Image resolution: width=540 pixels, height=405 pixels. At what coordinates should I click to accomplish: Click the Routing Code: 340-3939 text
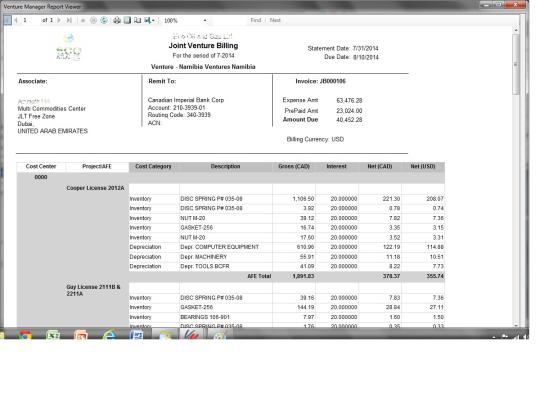[x=179, y=115]
